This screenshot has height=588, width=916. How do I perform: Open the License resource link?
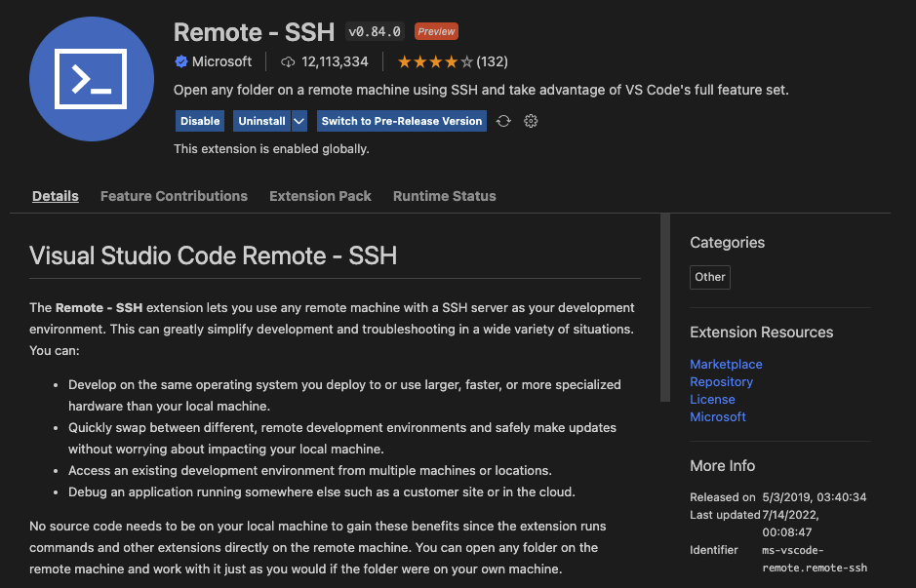pyautogui.click(x=713, y=400)
